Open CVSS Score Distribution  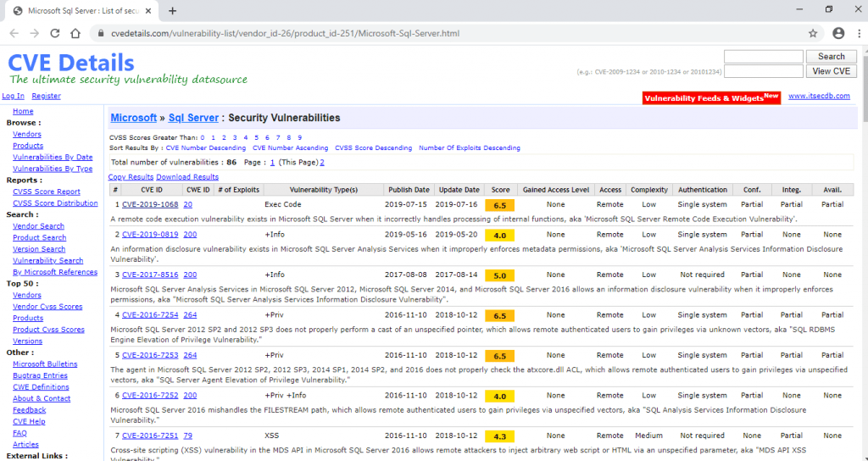55,203
